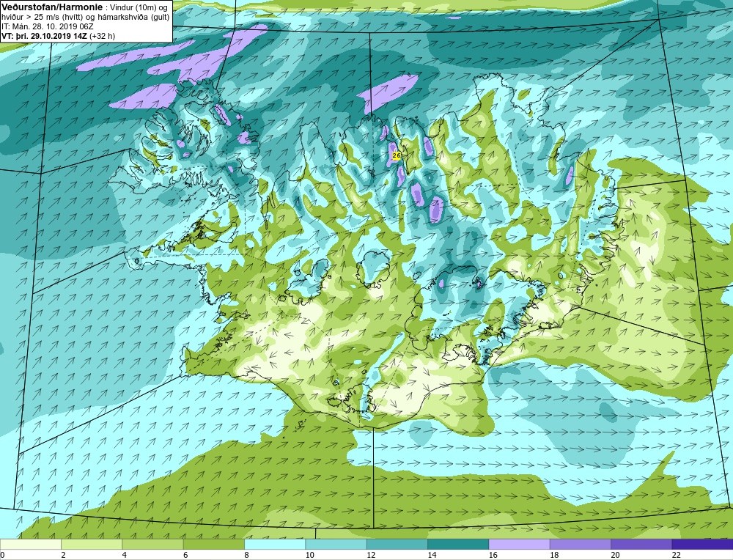Select the 10–12 m/s turquoise legend swatch
Screen dimensions: 733x560
coord(336,544)
